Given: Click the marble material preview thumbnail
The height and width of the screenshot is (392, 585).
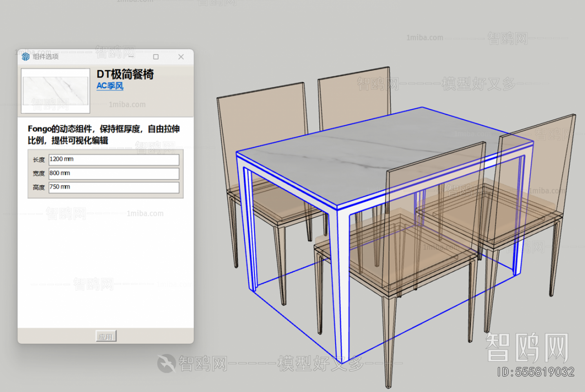Looking at the screenshot, I should tap(55, 90).
